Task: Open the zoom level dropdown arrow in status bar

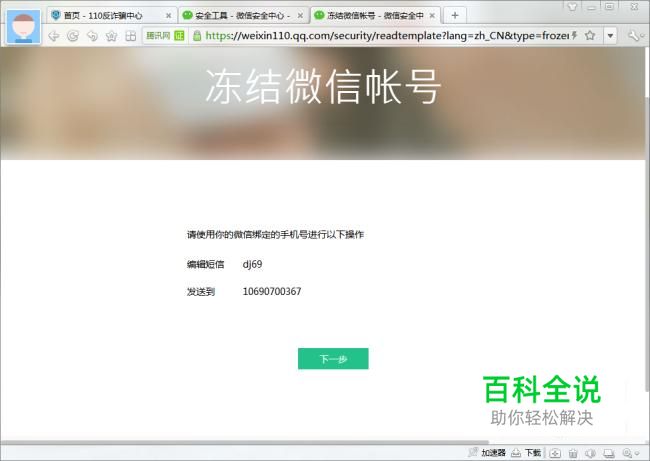Action: pos(638,454)
